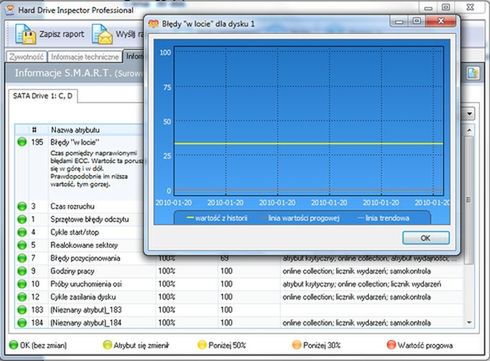Click the green status icon for Realokowane sektory
The height and width of the screenshot is (361, 490).
click(x=22, y=245)
